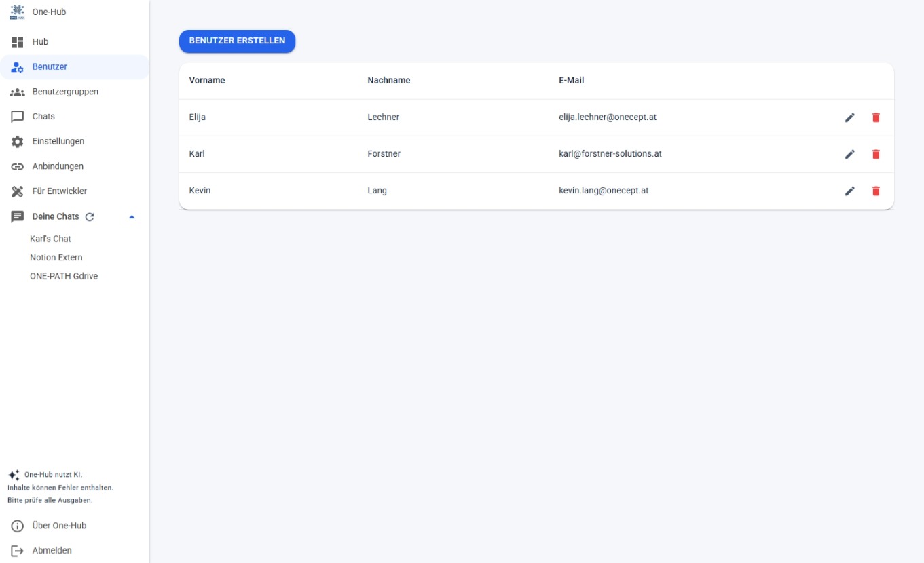Image resolution: width=924 pixels, height=563 pixels.
Task: Open Anbindungen from the sidebar
Action: (58, 166)
